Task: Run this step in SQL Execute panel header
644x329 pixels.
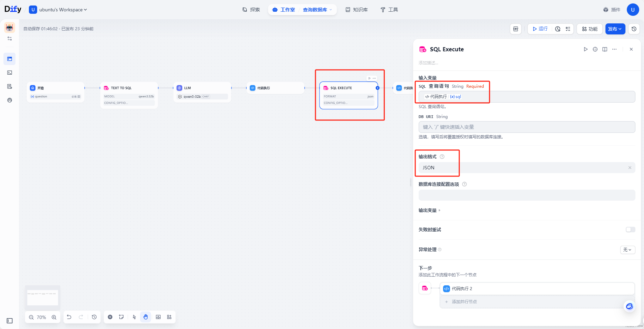Action: [x=586, y=49]
